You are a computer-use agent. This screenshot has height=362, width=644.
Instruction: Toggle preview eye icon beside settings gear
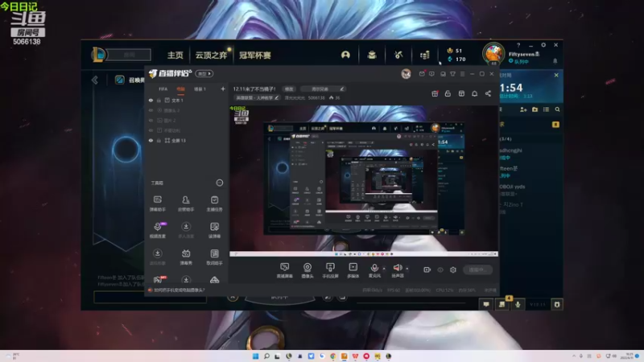[440, 269]
